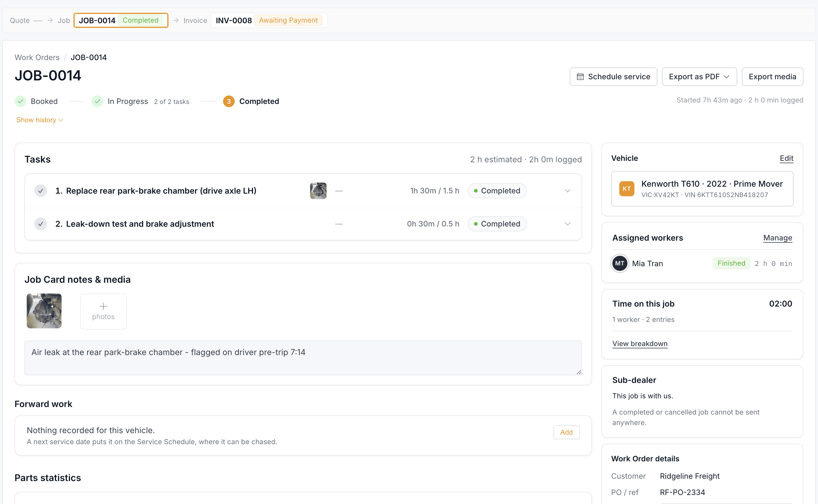The width and height of the screenshot is (818, 504).
Task: Click the 0h 30m / 0.5 h time value
Action: point(433,224)
